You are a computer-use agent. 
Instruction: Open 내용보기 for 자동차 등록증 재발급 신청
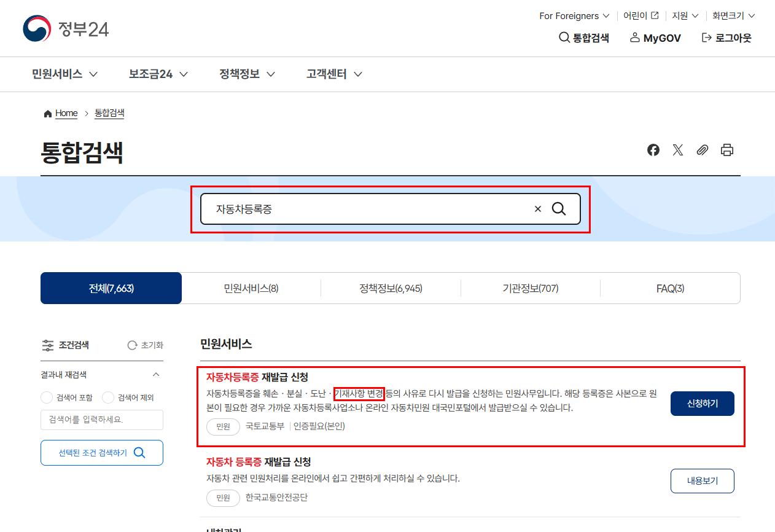pyautogui.click(x=702, y=481)
